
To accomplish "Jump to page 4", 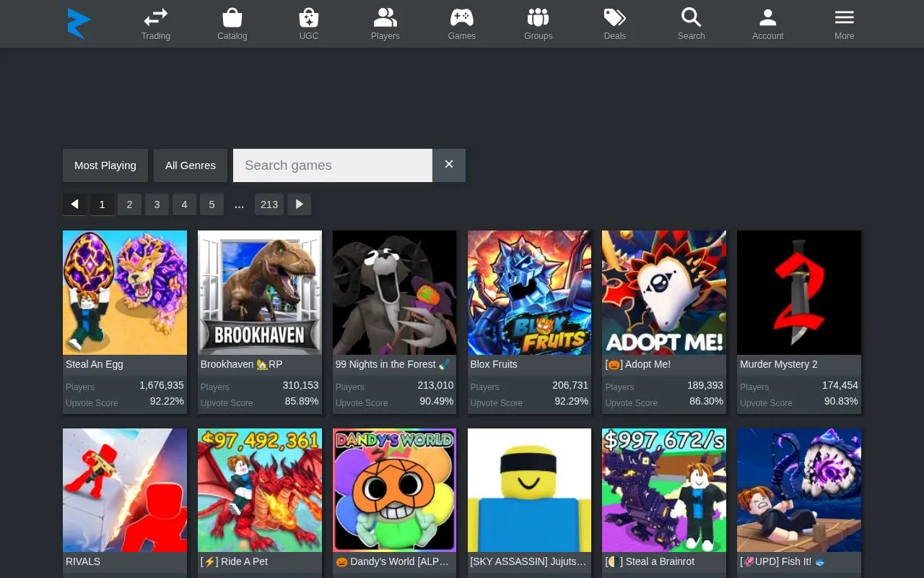I will click(x=184, y=204).
